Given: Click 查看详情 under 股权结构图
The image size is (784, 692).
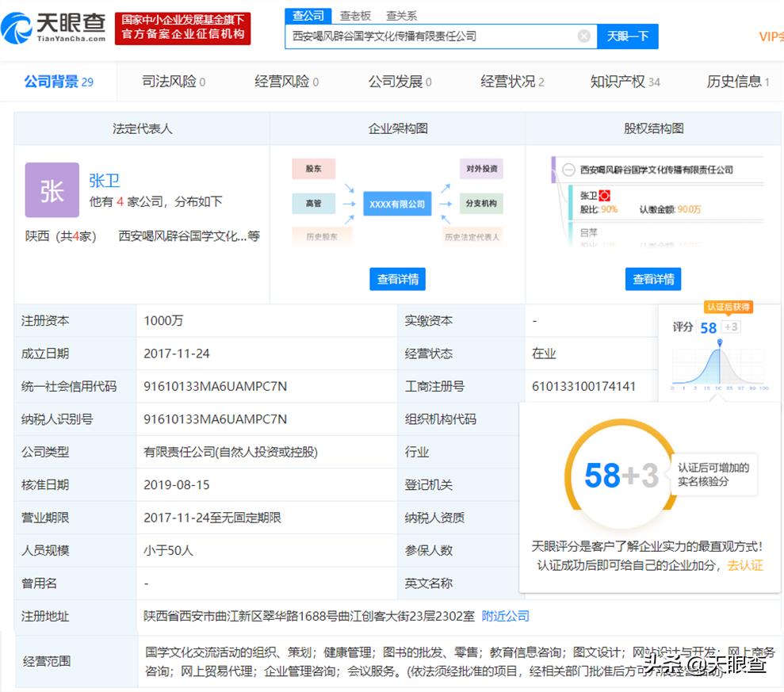Looking at the screenshot, I should pos(653,279).
